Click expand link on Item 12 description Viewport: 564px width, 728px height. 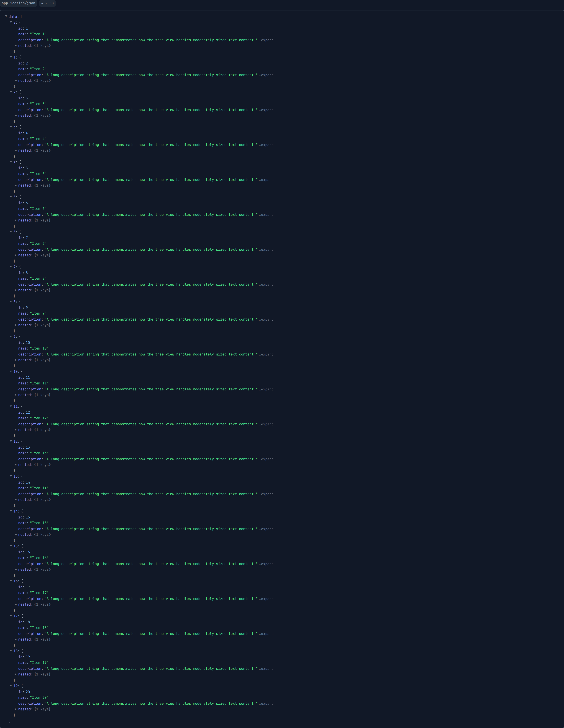pyautogui.click(x=266, y=424)
